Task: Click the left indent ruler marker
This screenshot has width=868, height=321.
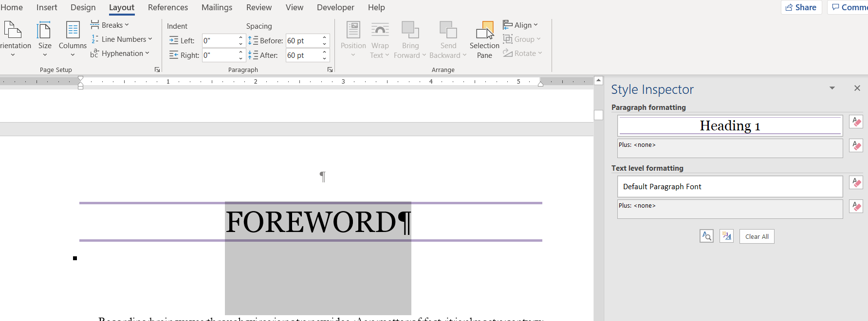Action: [x=80, y=87]
